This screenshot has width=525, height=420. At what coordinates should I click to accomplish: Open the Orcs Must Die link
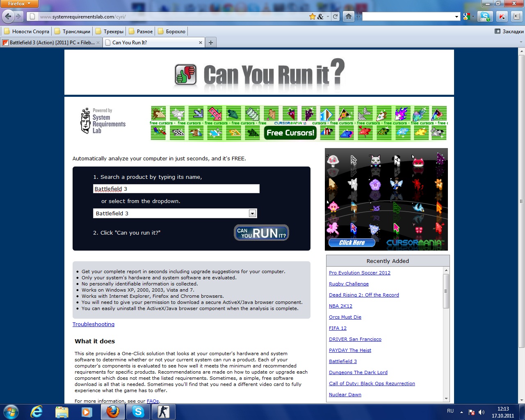coord(345,317)
